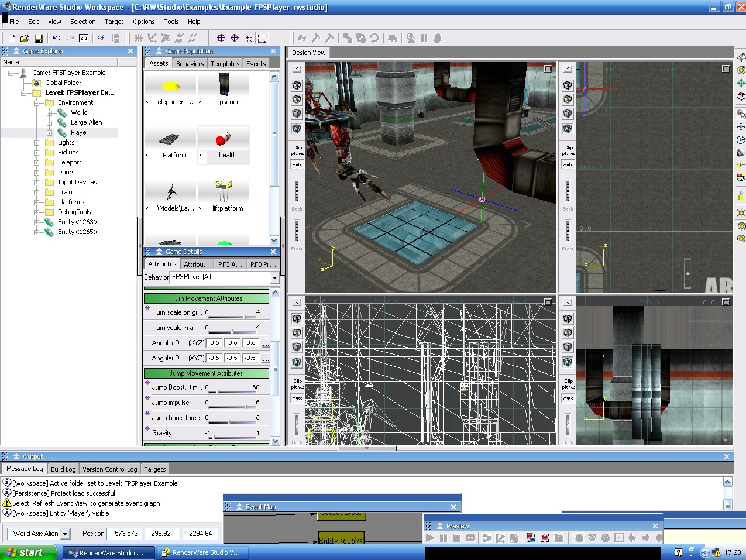Click wireframe cube icon in top-left viewport
The height and width of the screenshot is (560, 746).
pyautogui.click(x=297, y=85)
